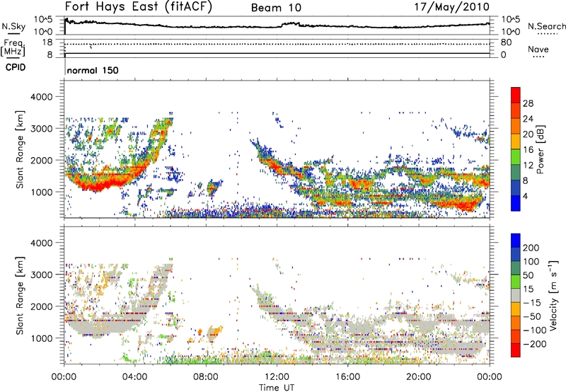Select the '-50' value on the velocity colorbar
The width and height of the screenshot is (566, 392).
click(x=532, y=316)
